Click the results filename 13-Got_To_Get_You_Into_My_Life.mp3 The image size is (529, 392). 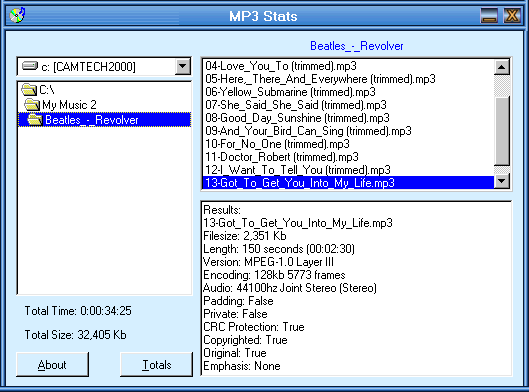point(298,223)
